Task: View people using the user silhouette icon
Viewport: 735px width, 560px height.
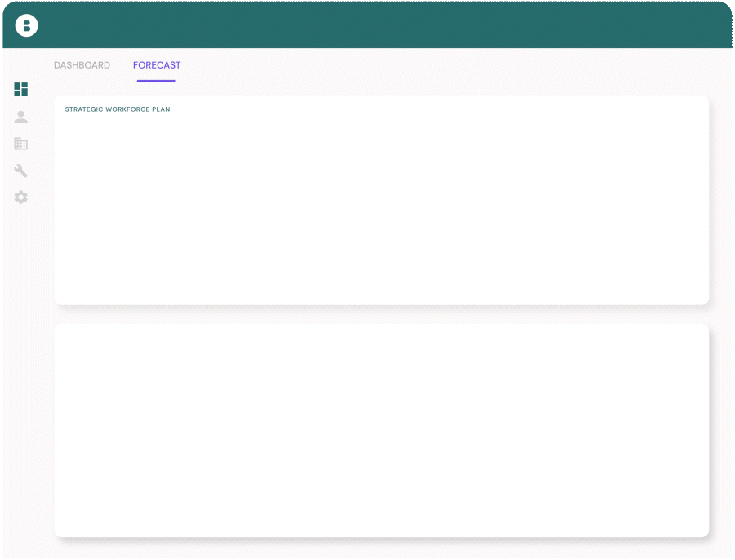Action: pos(21,117)
